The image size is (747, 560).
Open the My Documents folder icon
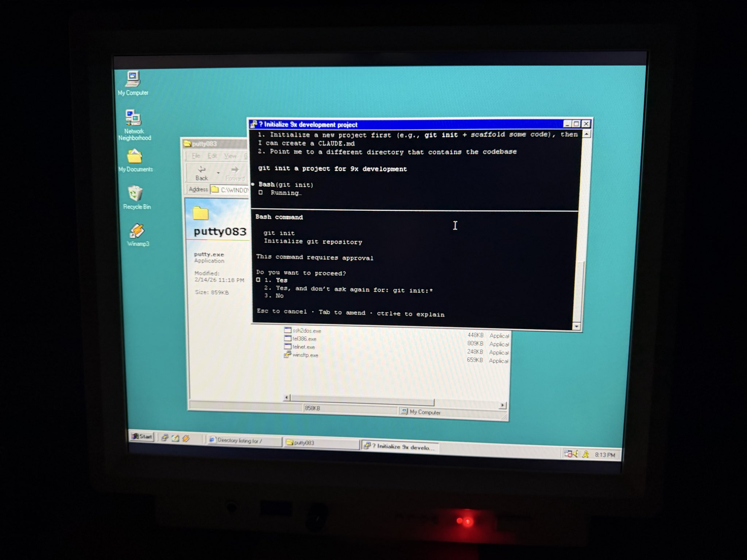coord(135,157)
